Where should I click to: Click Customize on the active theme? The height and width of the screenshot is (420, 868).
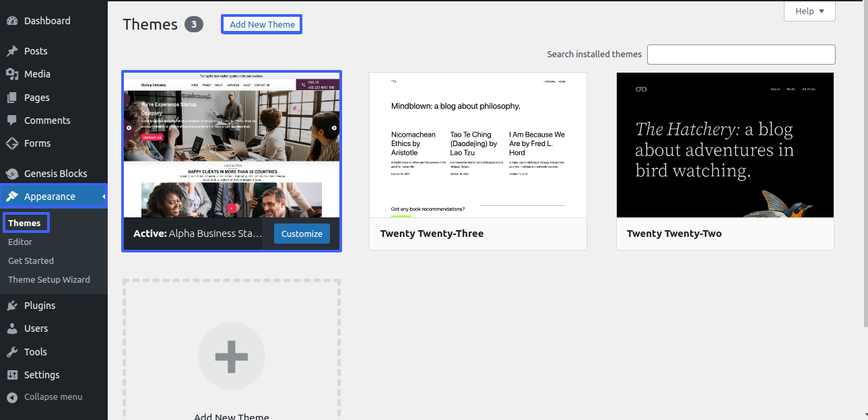[x=302, y=234]
